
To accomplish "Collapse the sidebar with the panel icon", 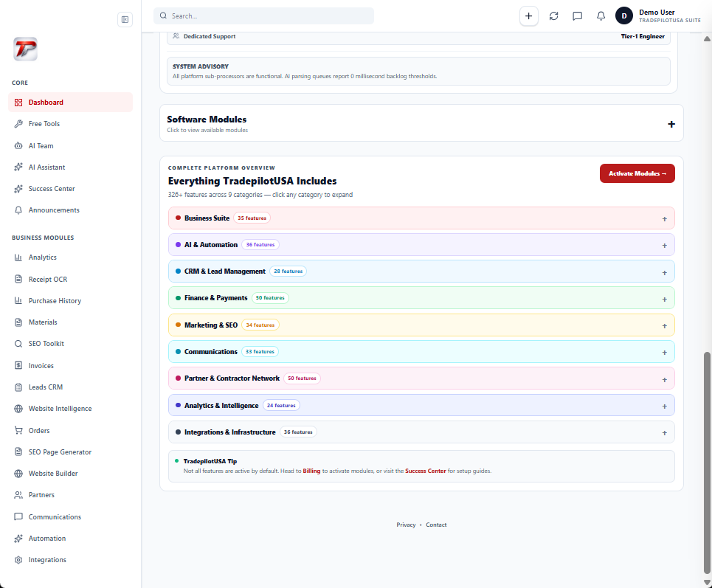I will coord(125,19).
